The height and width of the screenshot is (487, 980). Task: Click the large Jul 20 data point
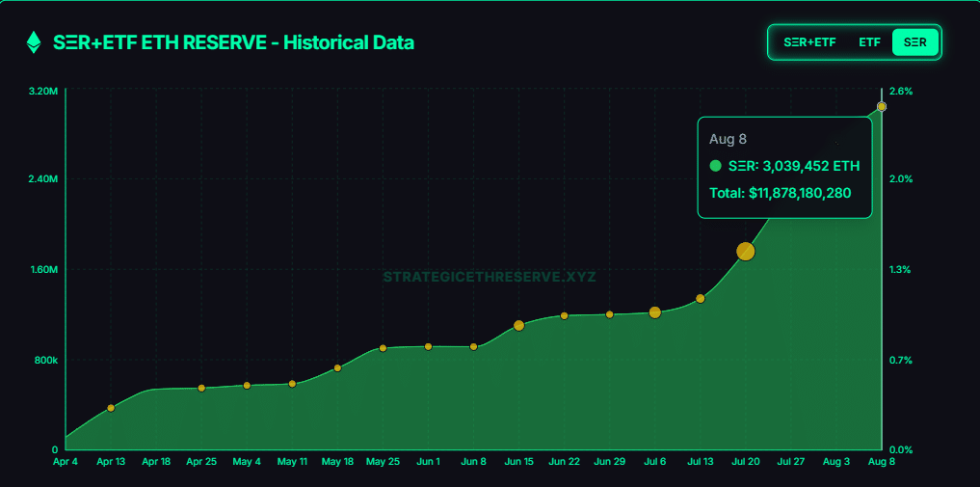tap(746, 251)
